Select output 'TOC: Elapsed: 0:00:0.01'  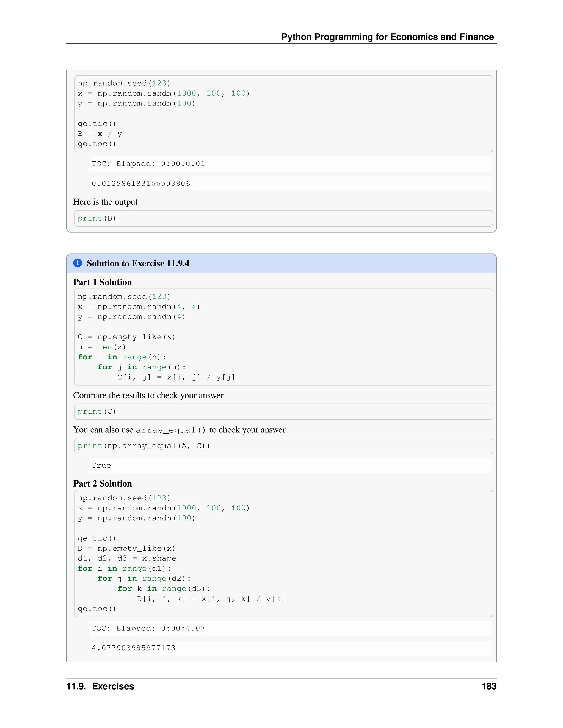pyautogui.click(x=148, y=164)
